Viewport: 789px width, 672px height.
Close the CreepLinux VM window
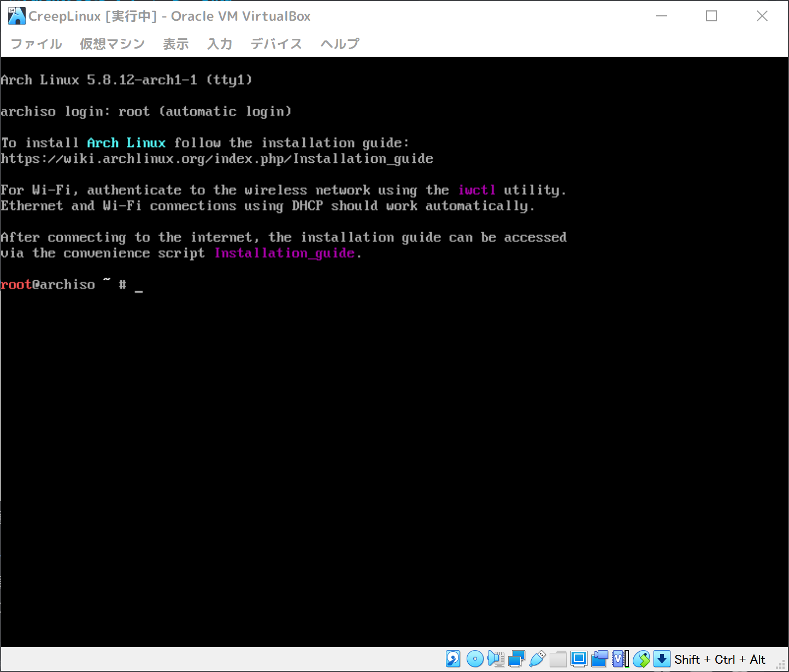point(762,16)
